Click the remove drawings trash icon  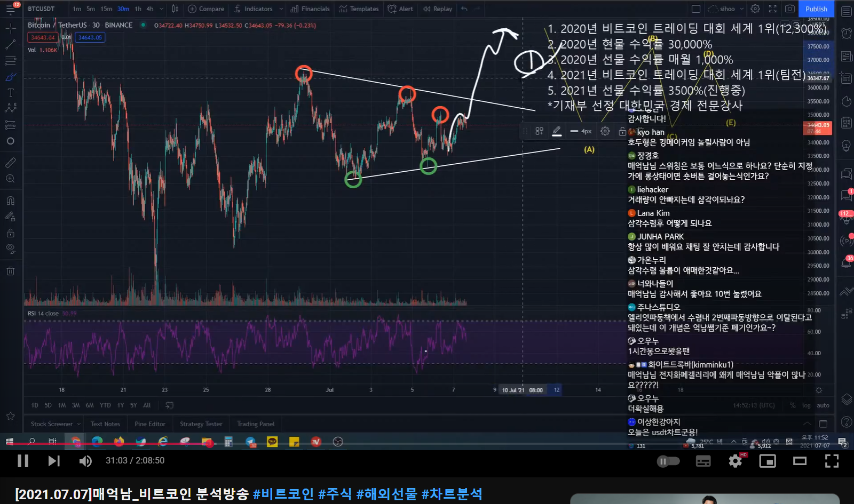click(10, 271)
